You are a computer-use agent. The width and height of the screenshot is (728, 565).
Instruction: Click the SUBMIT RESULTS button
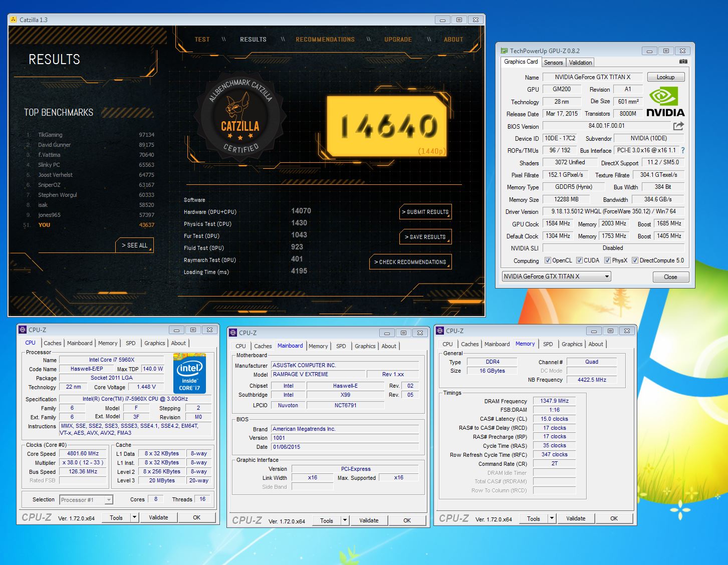click(425, 212)
